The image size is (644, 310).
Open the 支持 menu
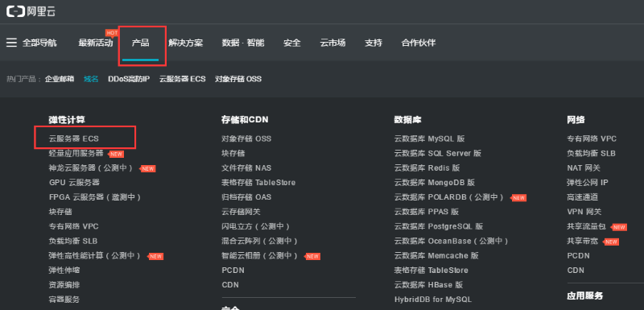click(374, 43)
